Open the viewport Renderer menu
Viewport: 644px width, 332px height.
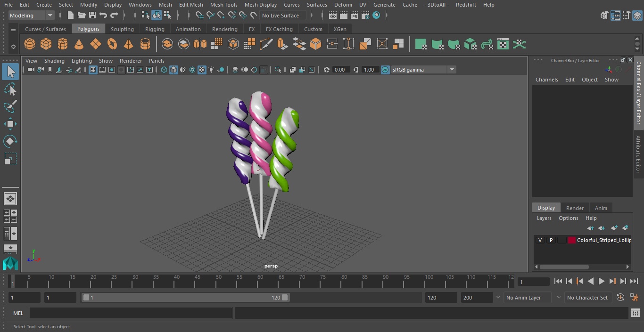(x=131, y=61)
